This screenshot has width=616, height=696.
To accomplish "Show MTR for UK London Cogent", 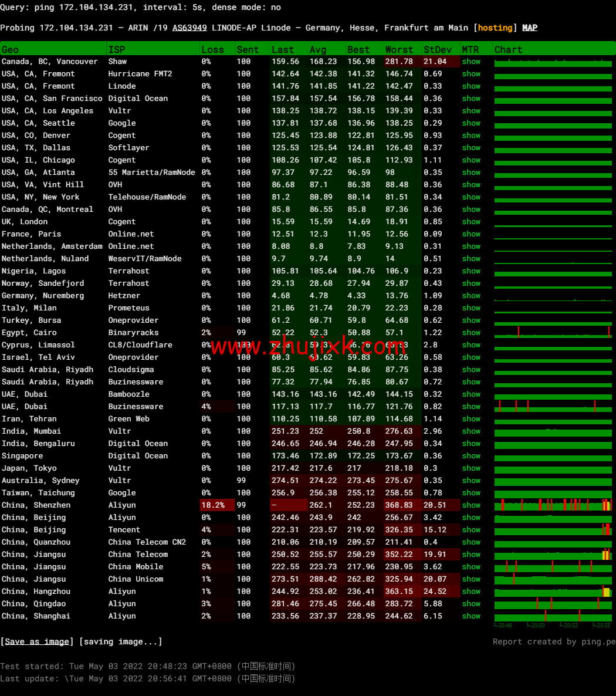I will point(471,222).
